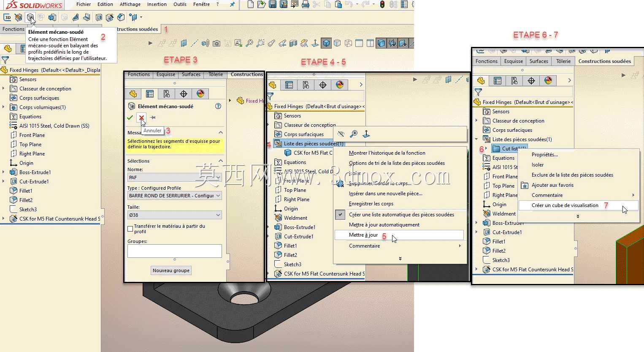This screenshot has height=352, width=644.
Task: Toggle Créer une liste automatique des pièces soudées
Action: point(340,215)
